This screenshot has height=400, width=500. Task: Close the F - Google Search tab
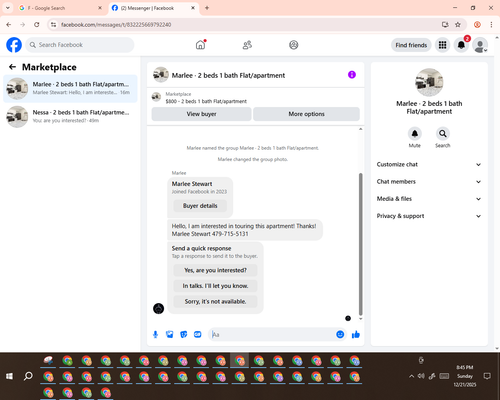pyautogui.click(x=100, y=8)
